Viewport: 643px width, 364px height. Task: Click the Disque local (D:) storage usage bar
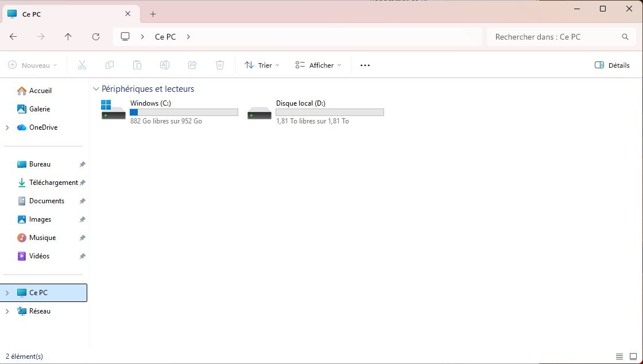(x=330, y=113)
